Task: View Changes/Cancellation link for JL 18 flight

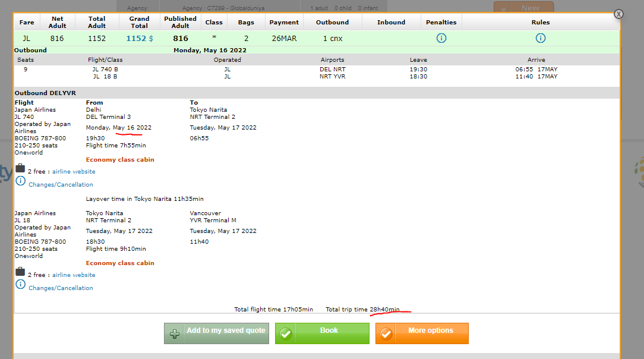Action: tap(61, 288)
